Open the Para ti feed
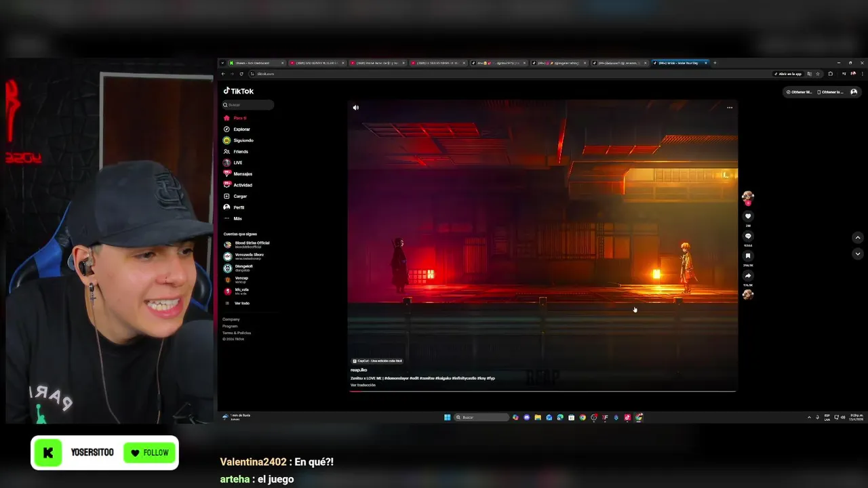 235,118
